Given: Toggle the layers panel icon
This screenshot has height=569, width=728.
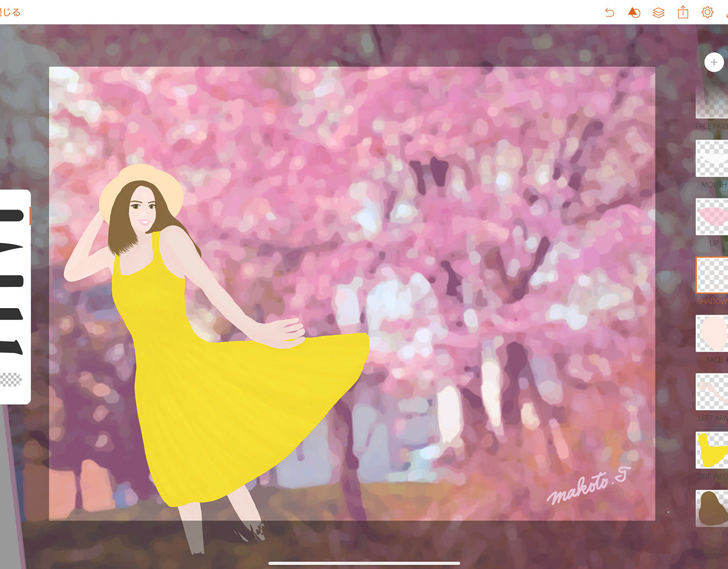Looking at the screenshot, I should pos(659,12).
